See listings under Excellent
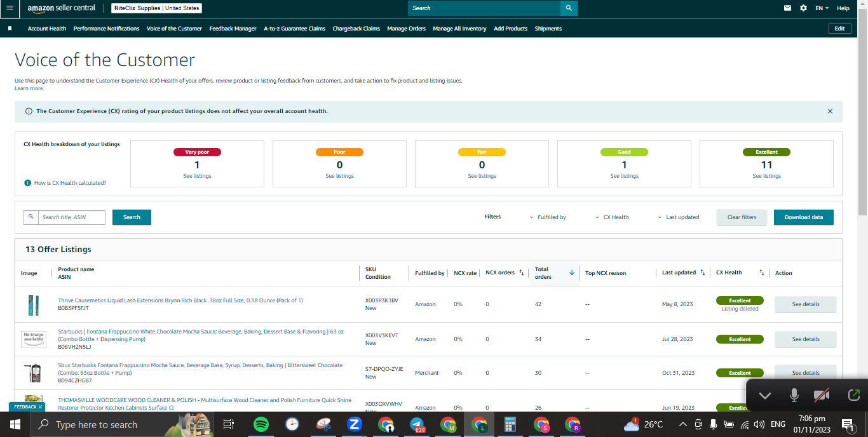Viewport: 868px width, 437px height. coord(766,176)
